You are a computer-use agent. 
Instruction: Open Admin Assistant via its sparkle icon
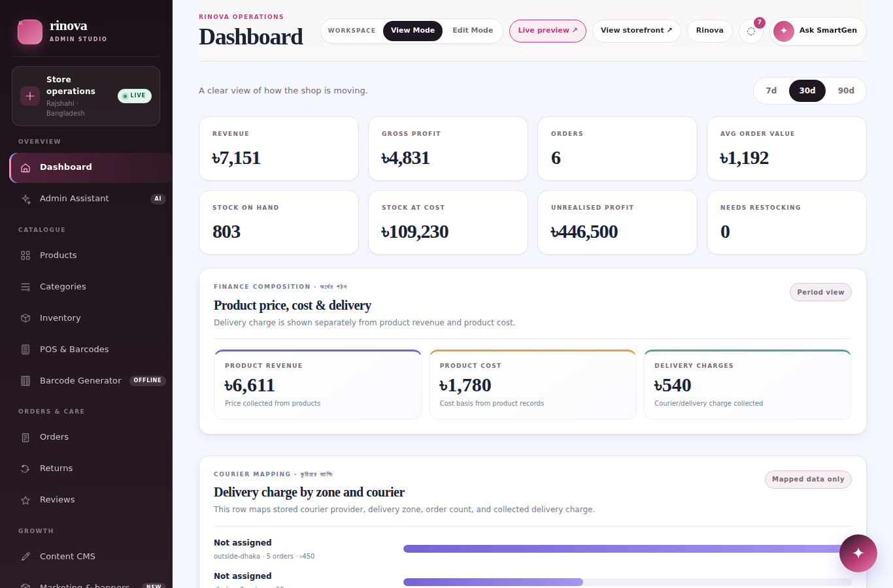click(x=25, y=199)
